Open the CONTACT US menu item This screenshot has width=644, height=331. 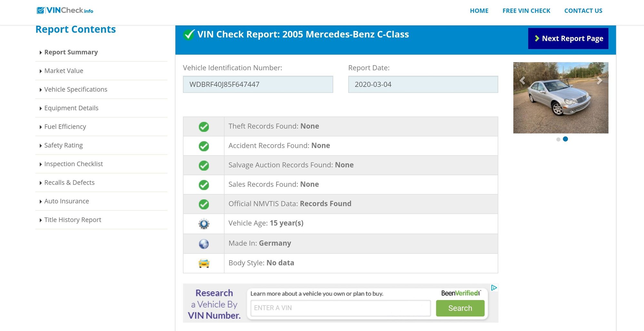click(x=583, y=11)
